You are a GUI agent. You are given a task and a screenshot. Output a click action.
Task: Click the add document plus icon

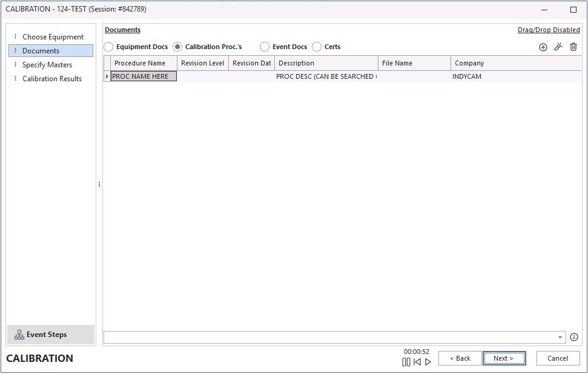tap(543, 47)
